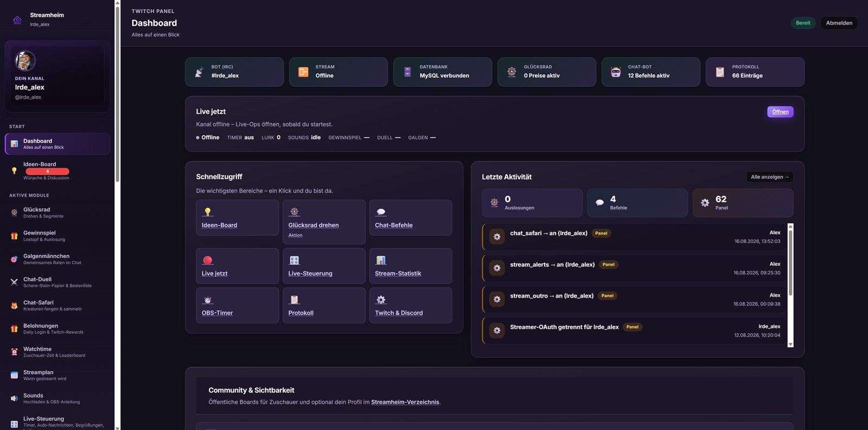
Task: Open OBS-Timer quick access tile
Action: [238, 306]
